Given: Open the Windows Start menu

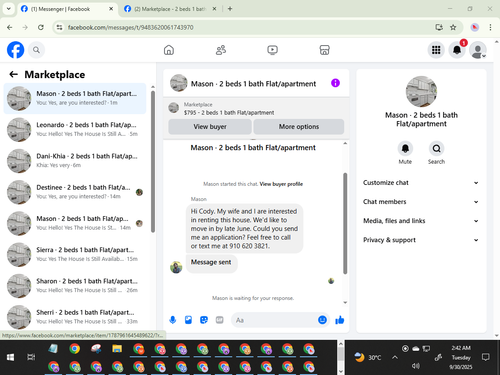Looking at the screenshot, I should tap(10, 357).
